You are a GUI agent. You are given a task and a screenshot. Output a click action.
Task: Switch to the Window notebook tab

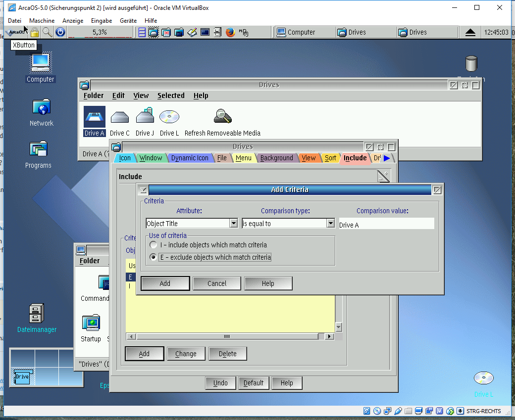pos(151,158)
